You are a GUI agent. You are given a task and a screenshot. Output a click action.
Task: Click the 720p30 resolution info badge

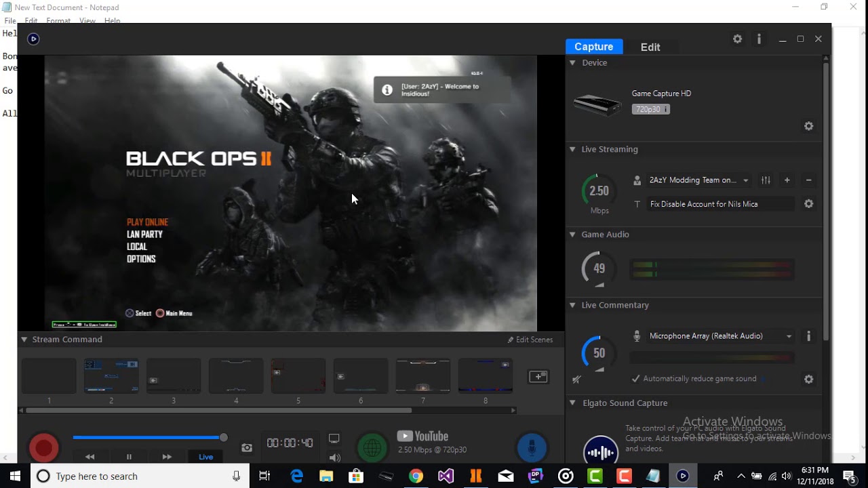tap(651, 109)
